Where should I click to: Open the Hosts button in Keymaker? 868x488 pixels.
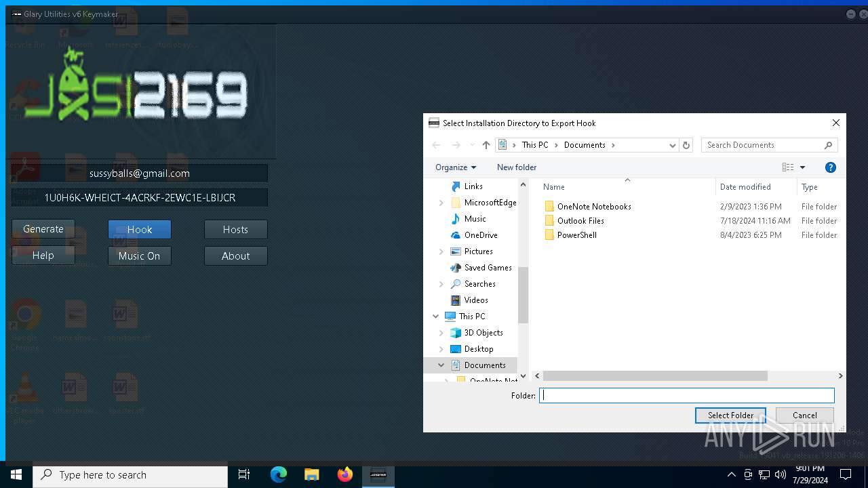[235, 230]
